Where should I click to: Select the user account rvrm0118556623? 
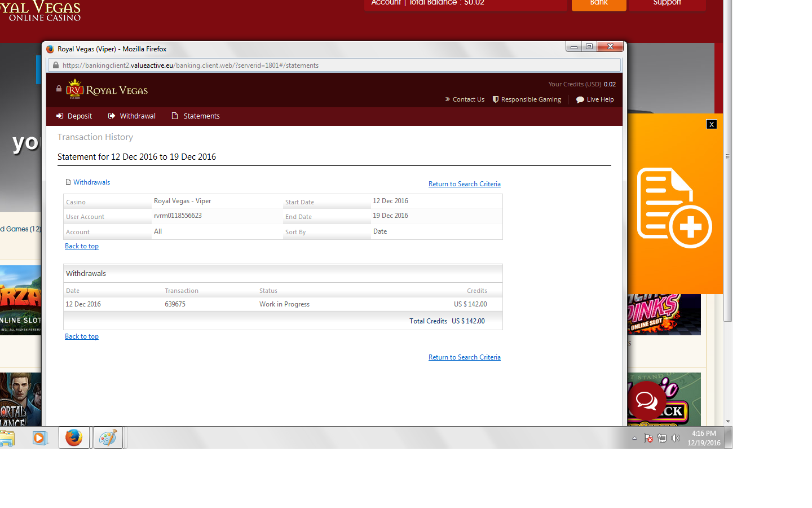point(178,216)
